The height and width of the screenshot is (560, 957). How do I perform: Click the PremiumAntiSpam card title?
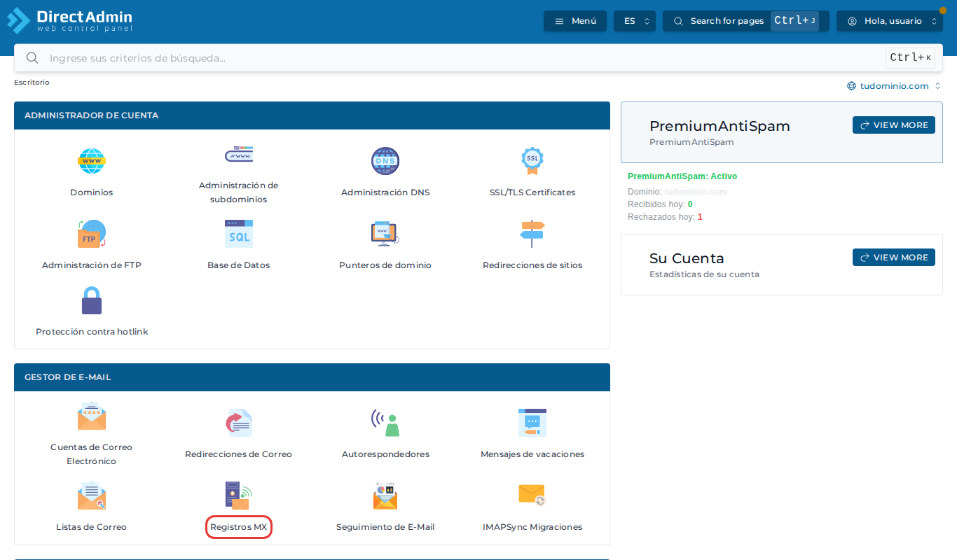pyautogui.click(x=720, y=126)
